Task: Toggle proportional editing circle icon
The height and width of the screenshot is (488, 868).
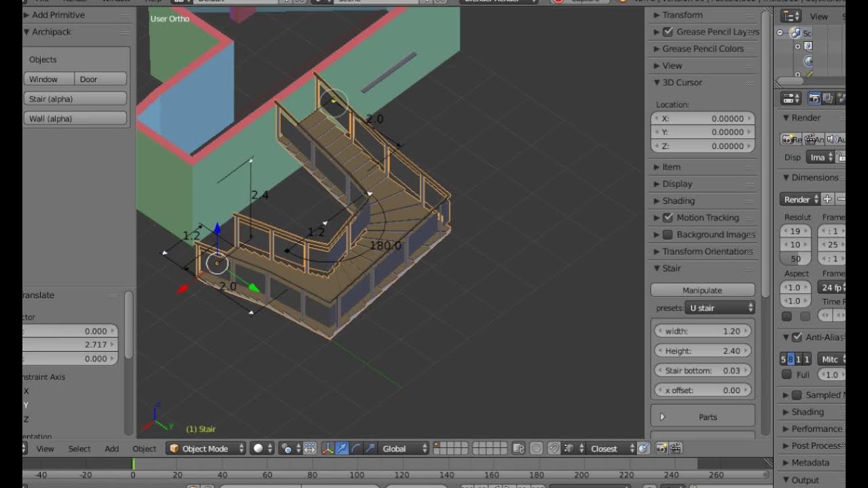Action: (x=536, y=449)
